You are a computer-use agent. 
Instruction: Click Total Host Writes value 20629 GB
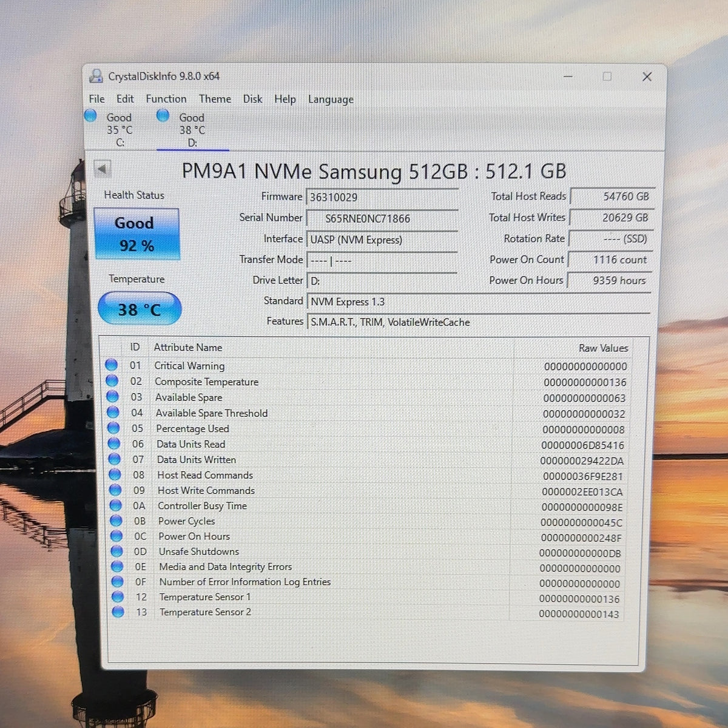click(x=610, y=217)
